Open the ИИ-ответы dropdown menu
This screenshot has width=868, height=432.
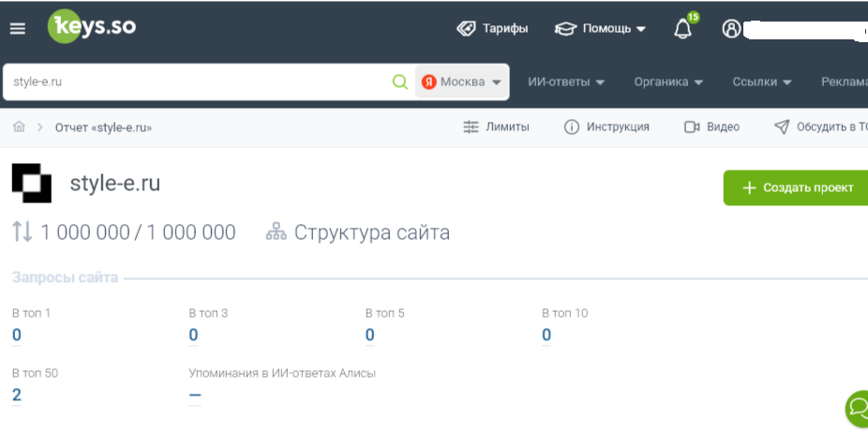point(566,82)
